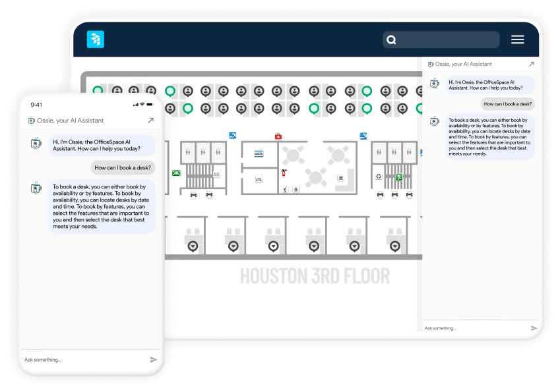Click the phone's 'Hi, I'm Ossie' greeting bubble
Screen dimensions: 560x392
point(102,145)
